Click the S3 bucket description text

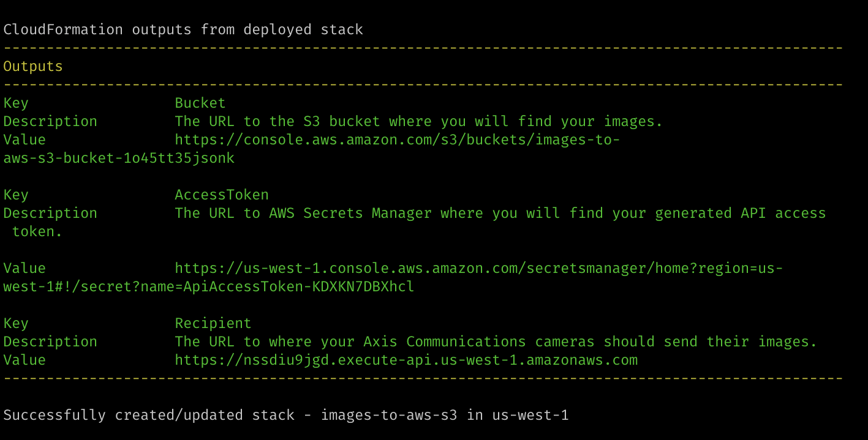pyautogui.click(x=418, y=122)
